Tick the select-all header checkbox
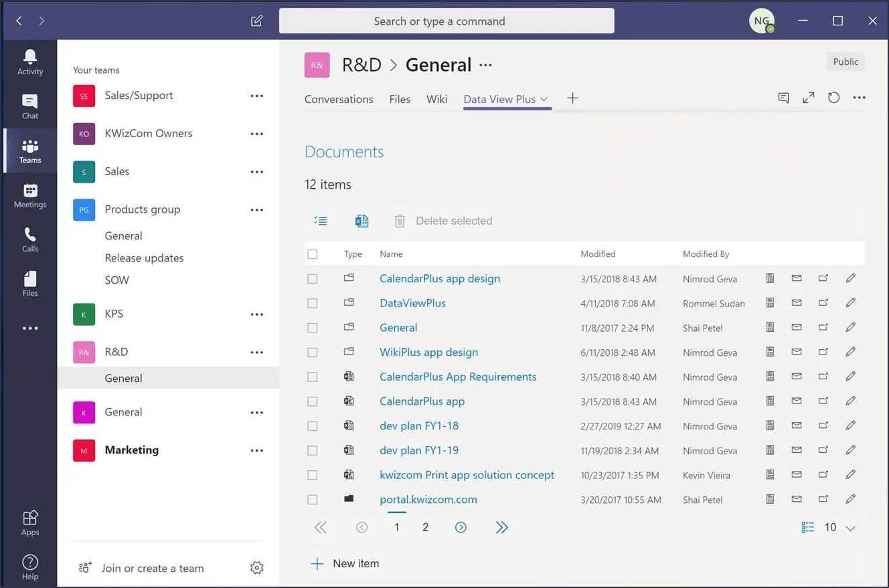 [313, 254]
